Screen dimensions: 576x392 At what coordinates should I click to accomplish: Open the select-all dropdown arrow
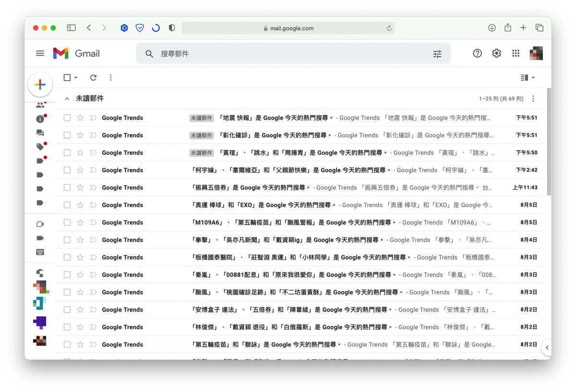pos(76,78)
